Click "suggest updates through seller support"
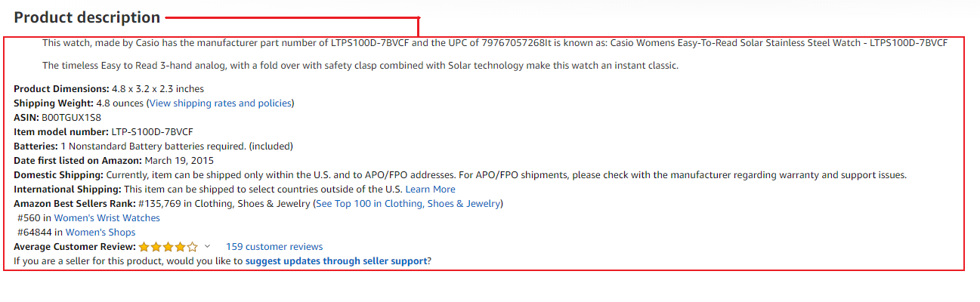The height and width of the screenshot is (302, 980). [x=336, y=261]
